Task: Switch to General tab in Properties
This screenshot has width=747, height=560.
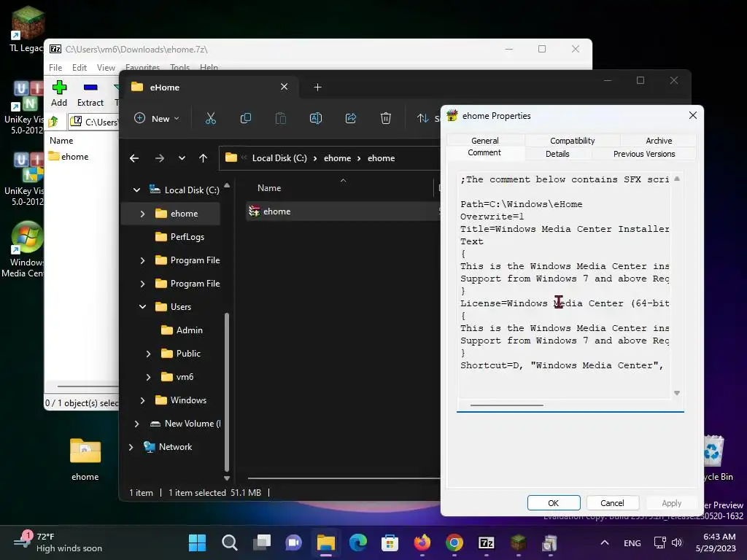Action: tap(485, 141)
